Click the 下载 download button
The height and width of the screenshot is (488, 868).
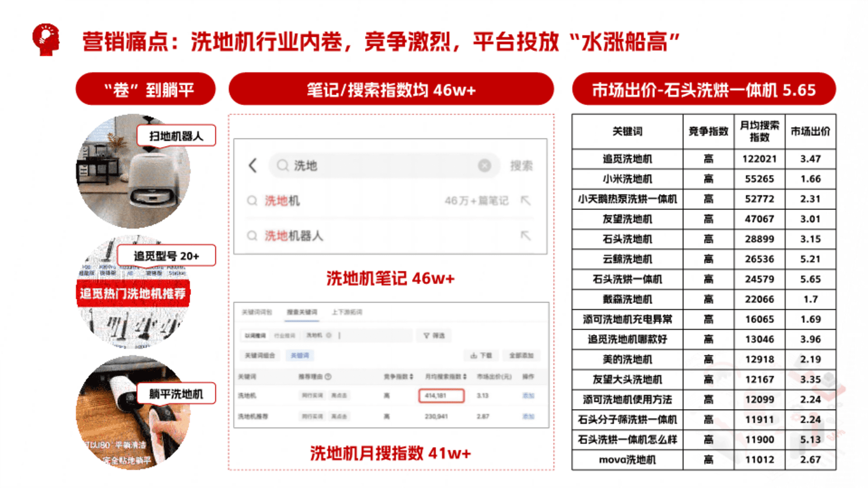481,356
